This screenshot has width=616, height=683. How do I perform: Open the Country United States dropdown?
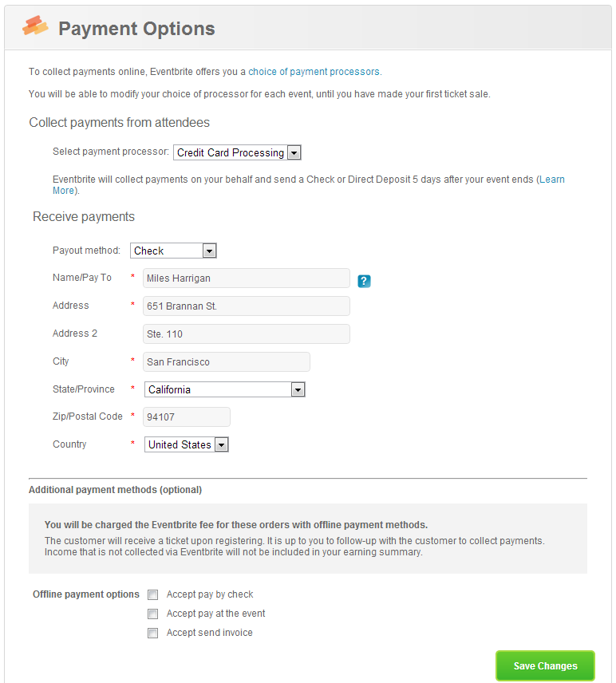pyautogui.click(x=187, y=444)
